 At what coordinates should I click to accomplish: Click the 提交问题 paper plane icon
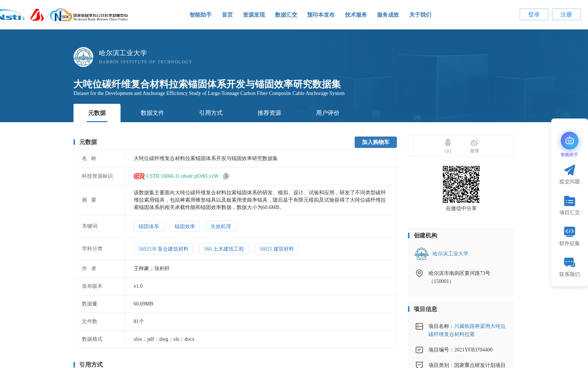(x=569, y=170)
